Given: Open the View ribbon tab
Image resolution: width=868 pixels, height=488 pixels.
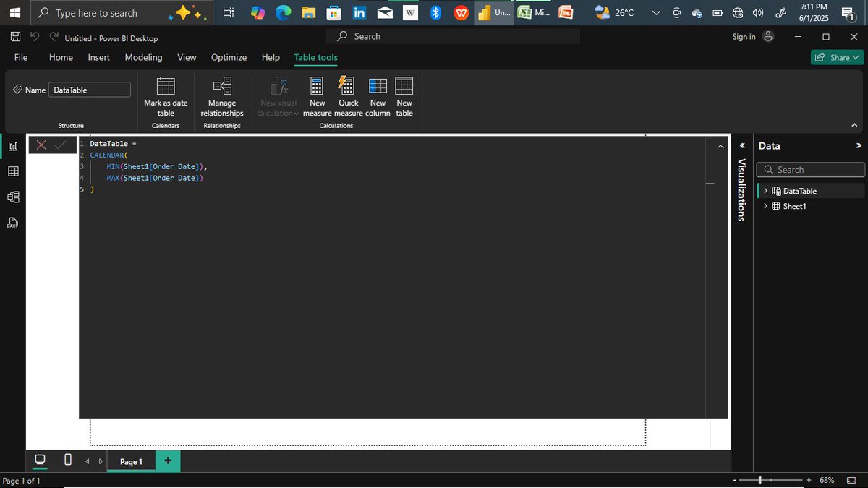Looking at the screenshot, I should coord(187,57).
